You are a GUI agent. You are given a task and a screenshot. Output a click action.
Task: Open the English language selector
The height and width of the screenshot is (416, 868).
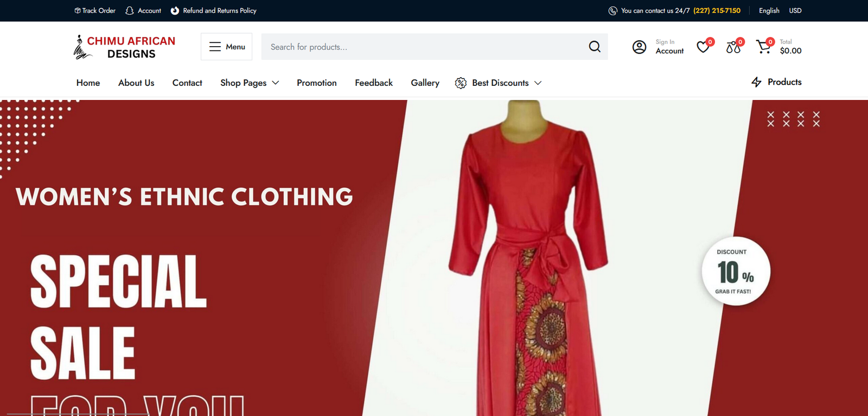(769, 11)
